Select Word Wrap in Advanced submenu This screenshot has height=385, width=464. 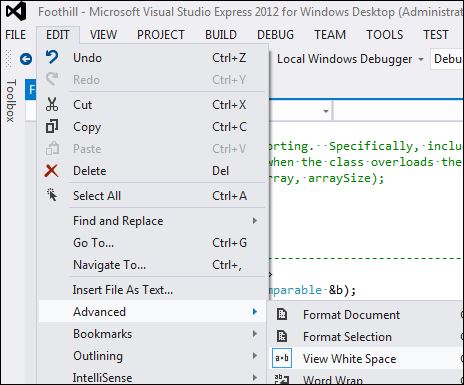[x=366, y=378]
